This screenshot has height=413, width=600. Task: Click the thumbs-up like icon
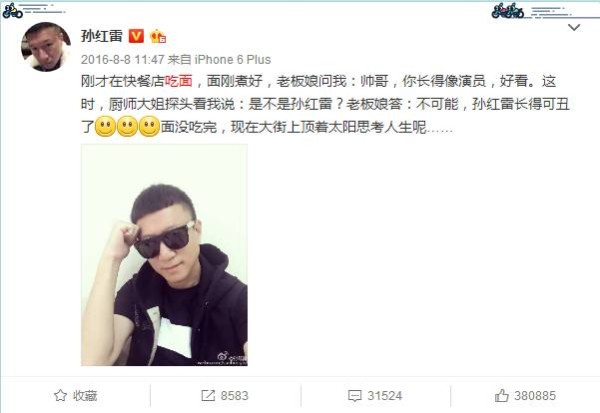[502, 395]
